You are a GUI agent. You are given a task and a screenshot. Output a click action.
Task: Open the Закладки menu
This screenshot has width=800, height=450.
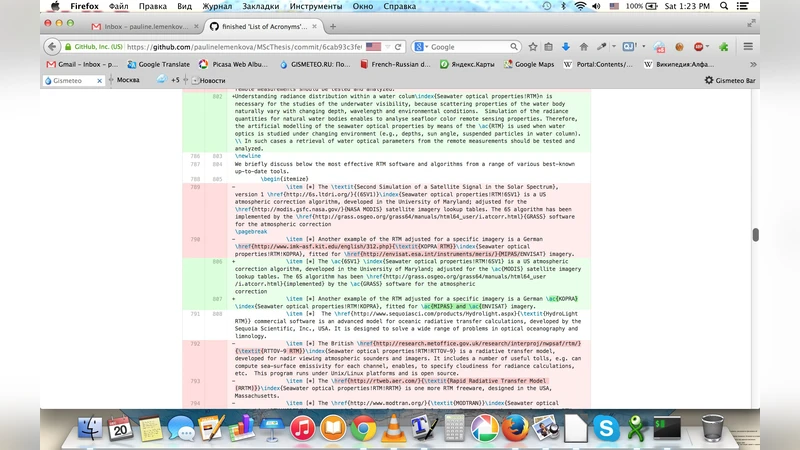pyautogui.click(x=260, y=6)
